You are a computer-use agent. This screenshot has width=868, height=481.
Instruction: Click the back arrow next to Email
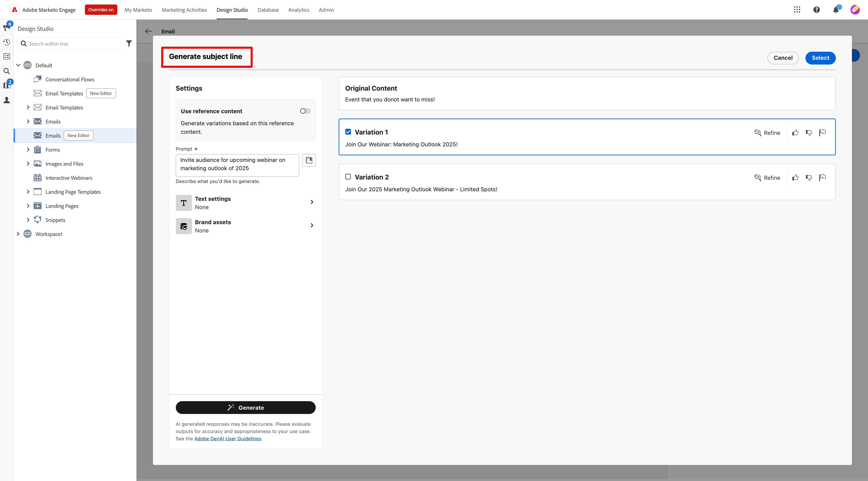(149, 31)
